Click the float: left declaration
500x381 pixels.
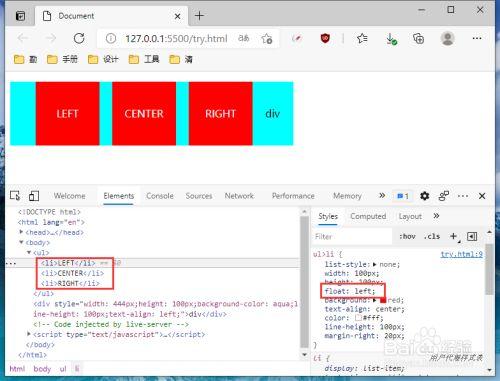tap(350, 291)
